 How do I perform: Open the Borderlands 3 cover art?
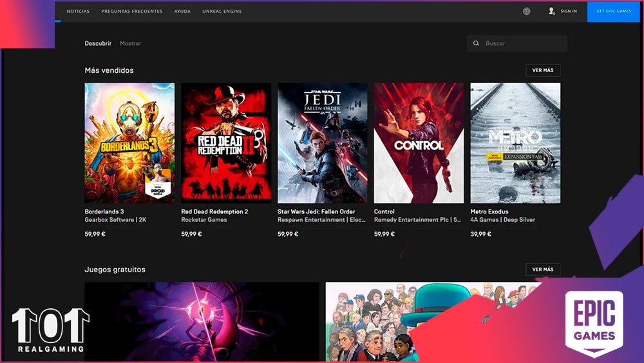(x=129, y=143)
